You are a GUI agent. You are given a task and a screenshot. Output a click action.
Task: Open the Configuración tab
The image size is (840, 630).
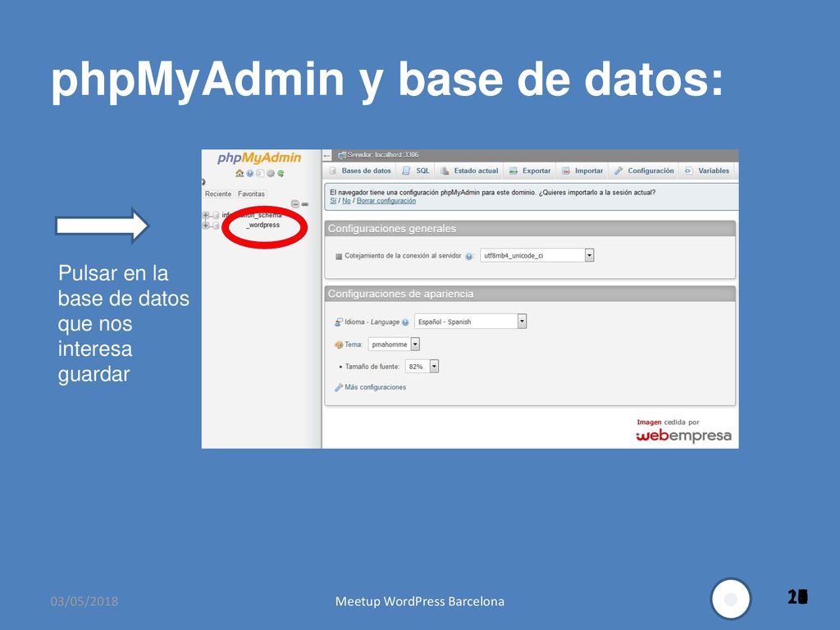(644, 171)
